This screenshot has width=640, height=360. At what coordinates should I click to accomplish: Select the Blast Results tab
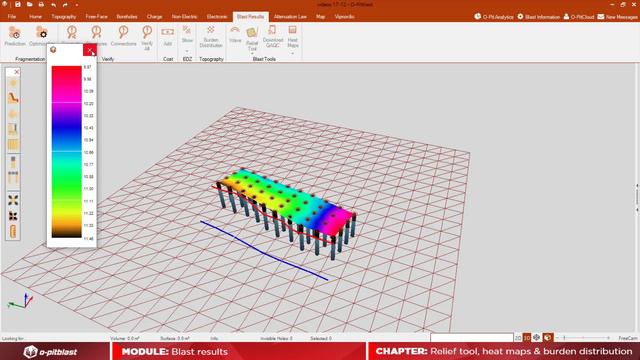pyautogui.click(x=251, y=17)
